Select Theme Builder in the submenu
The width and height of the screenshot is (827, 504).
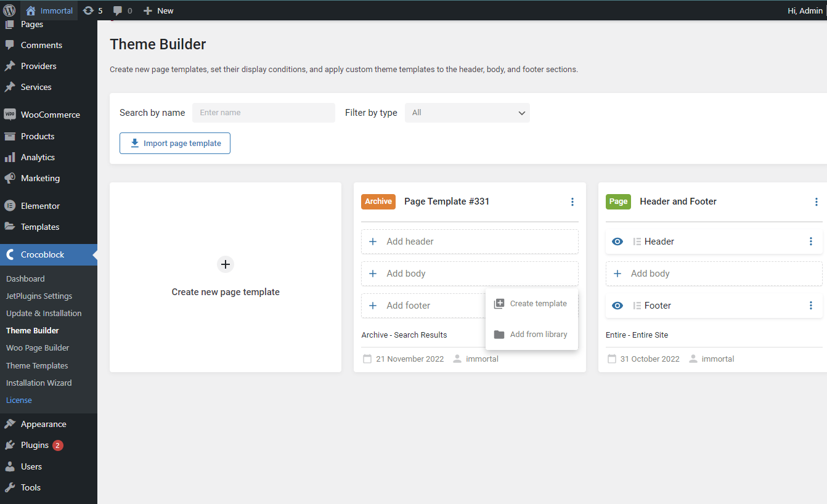[33, 330]
